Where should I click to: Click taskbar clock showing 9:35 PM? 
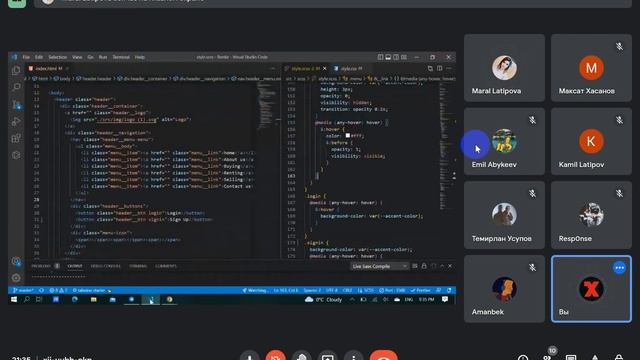click(426, 300)
